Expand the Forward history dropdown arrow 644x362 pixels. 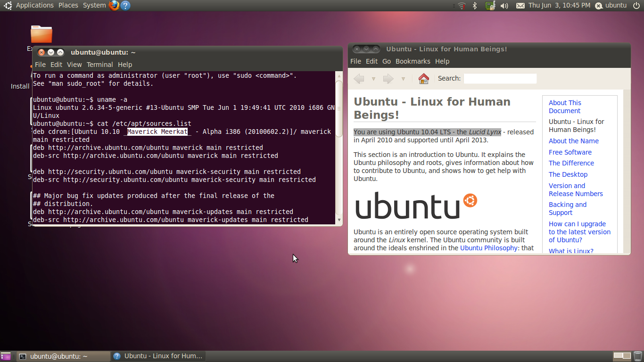(x=403, y=79)
